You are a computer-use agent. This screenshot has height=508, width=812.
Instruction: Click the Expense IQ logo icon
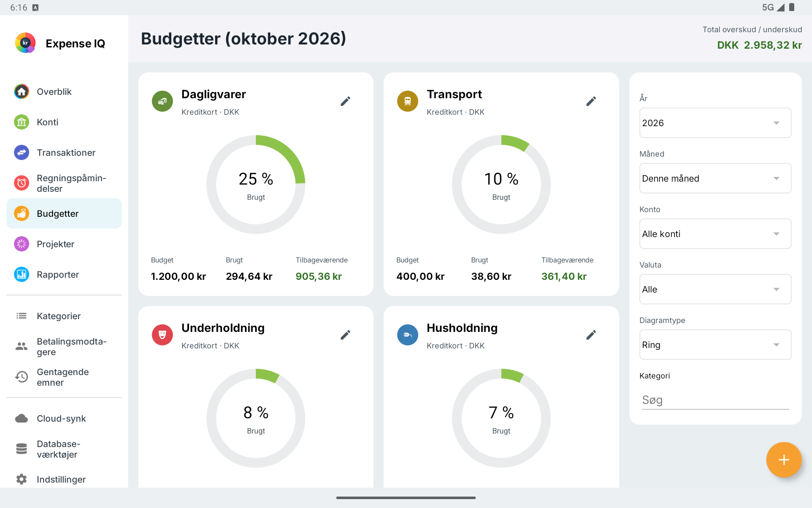coord(25,43)
